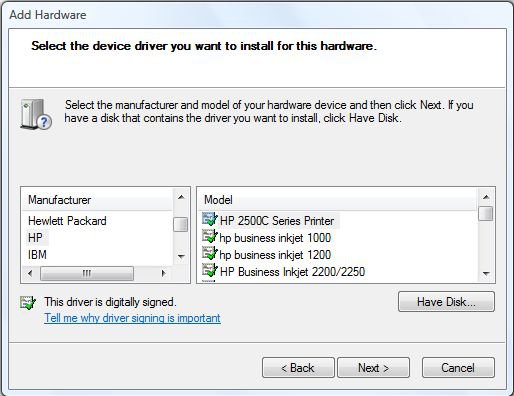Viewport: 514px width, 396px height.
Task: Continue with the Next button
Action: pos(373,368)
